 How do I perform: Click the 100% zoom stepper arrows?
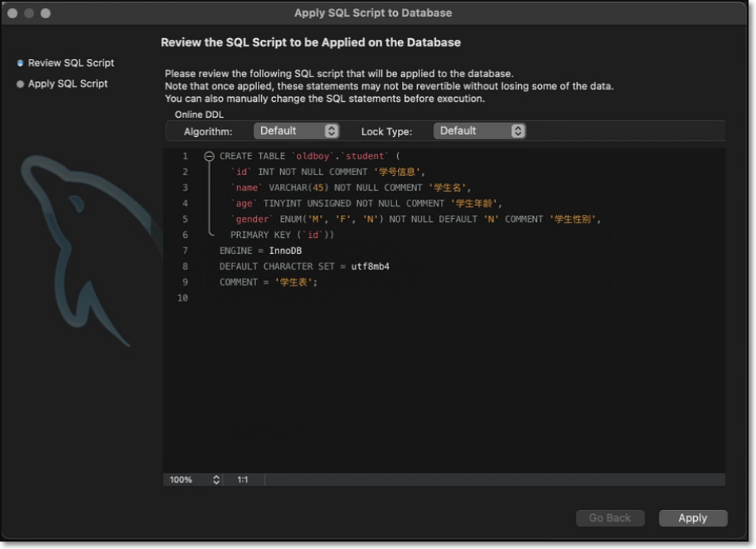tap(216, 480)
